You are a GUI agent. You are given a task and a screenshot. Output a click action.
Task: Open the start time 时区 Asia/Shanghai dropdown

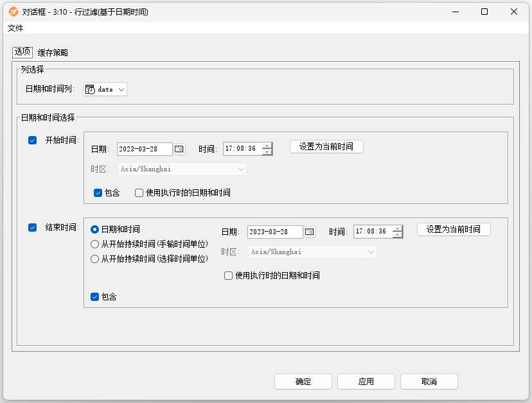(x=182, y=169)
